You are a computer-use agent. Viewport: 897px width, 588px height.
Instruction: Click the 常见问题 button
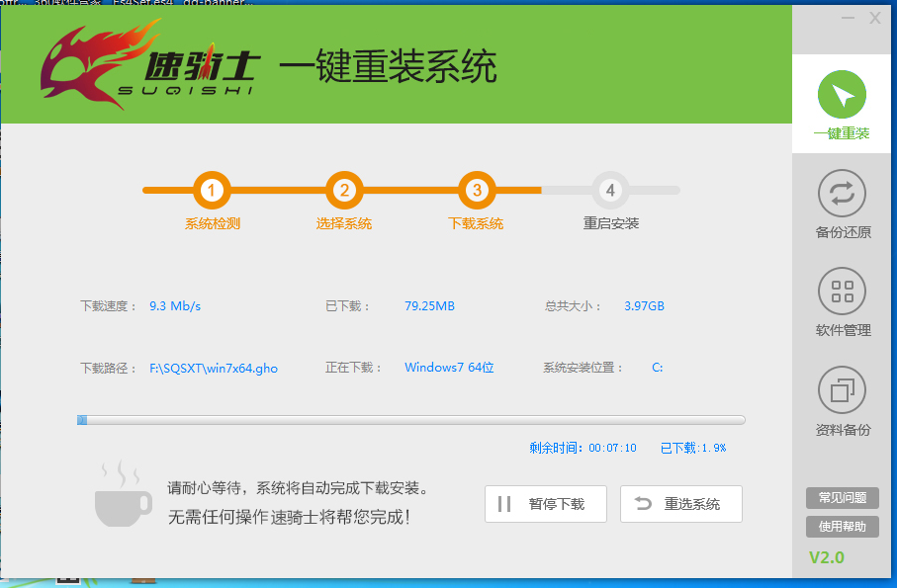(x=842, y=498)
